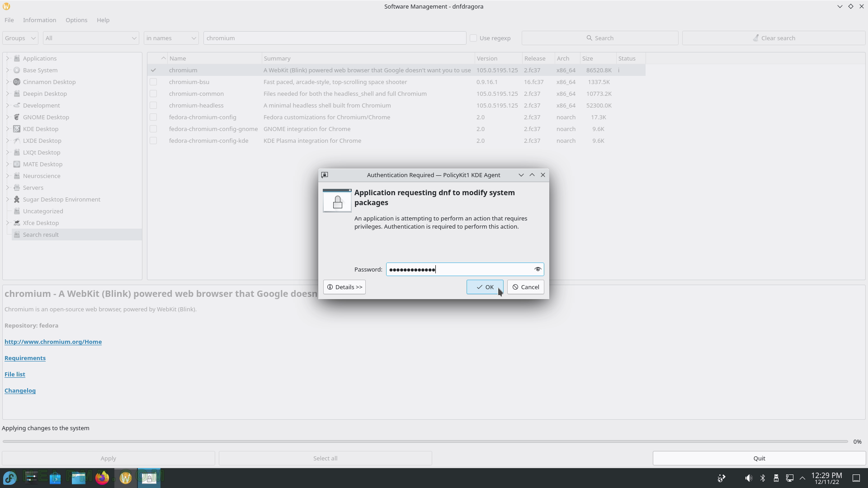This screenshot has width=868, height=488.
Task: Cancel the authentication dialog
Action: (525, 287)
